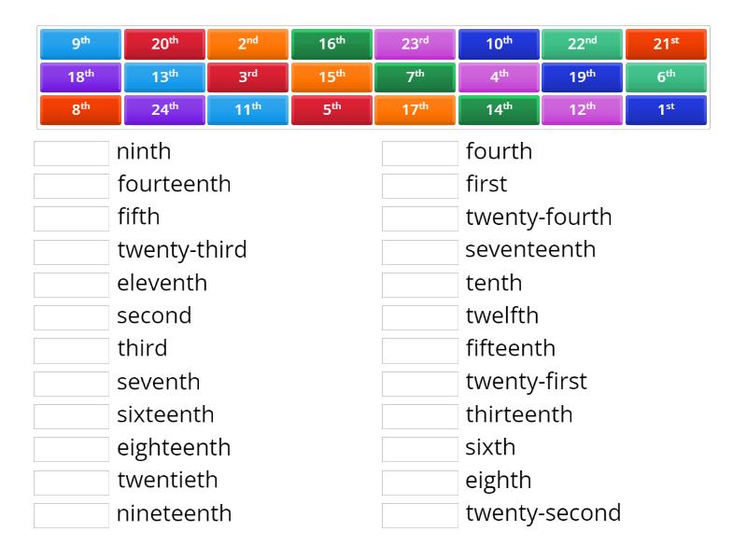Click the word twentieth
This screenshot has width=747, height=560.
point(168,481)
